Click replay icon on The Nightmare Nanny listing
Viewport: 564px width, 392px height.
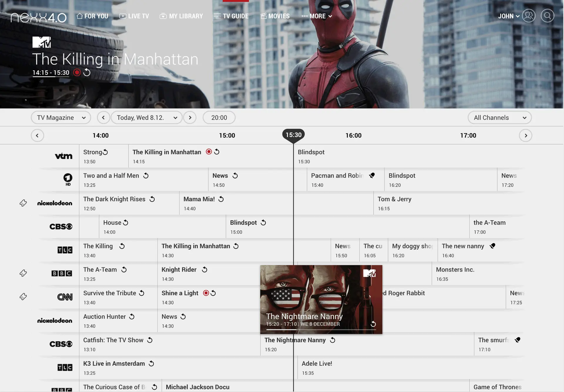point(333,340)
